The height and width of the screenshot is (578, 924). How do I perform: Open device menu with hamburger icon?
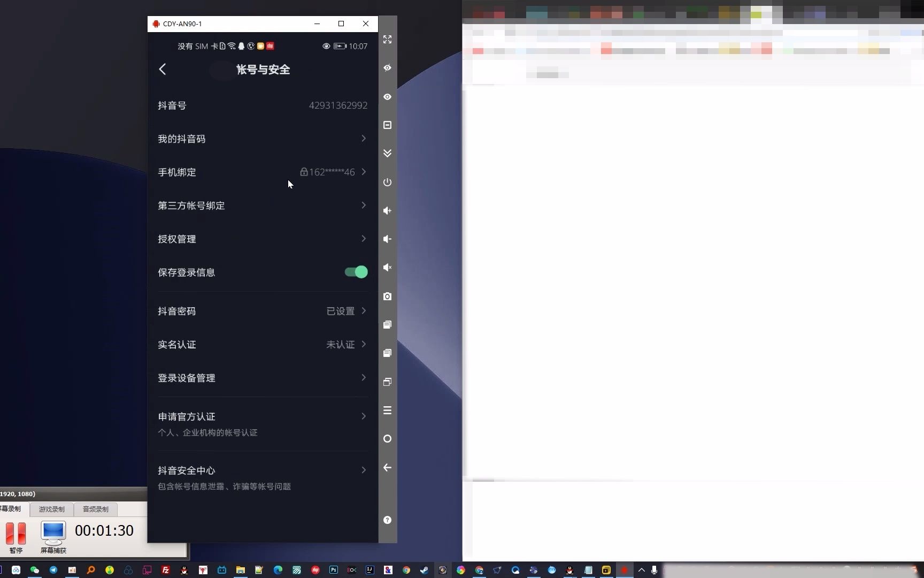tap(388, 410)
